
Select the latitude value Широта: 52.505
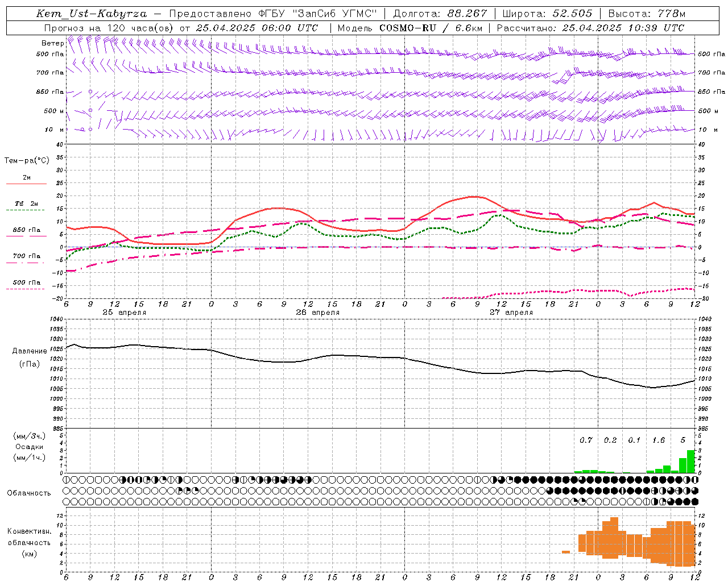547,14
